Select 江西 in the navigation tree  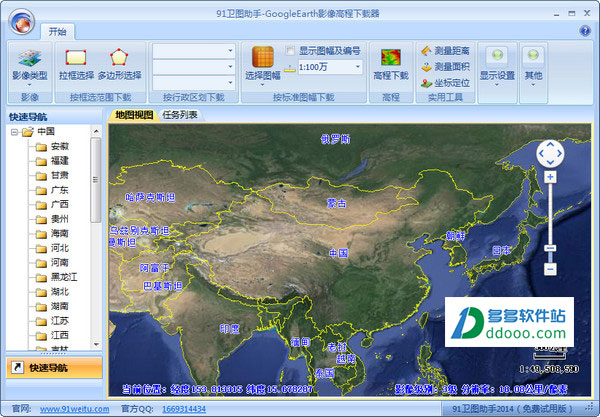click(60, 336)
